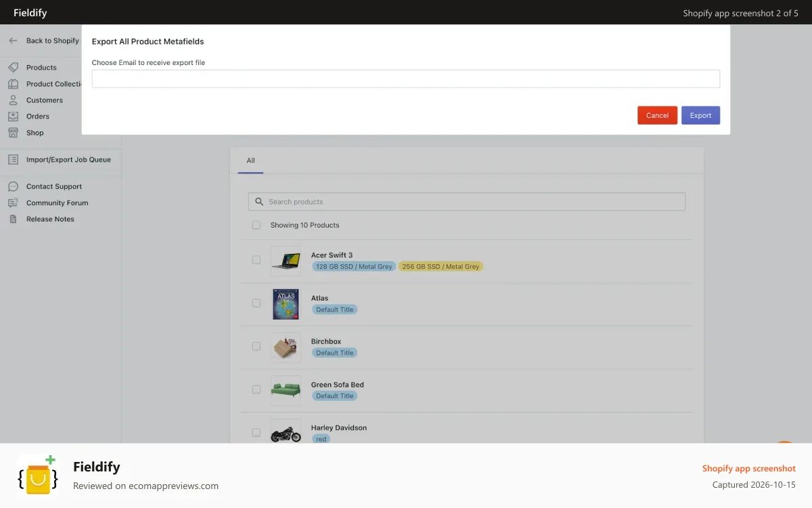This screenshot has width=812, height=508.
Task: Click the Community Forum icon
Action: (x=13, y=203)
